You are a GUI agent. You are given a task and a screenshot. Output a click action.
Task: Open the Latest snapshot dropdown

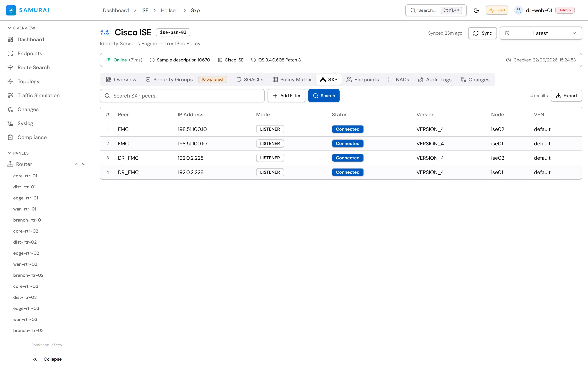click(x=541, y=33)
